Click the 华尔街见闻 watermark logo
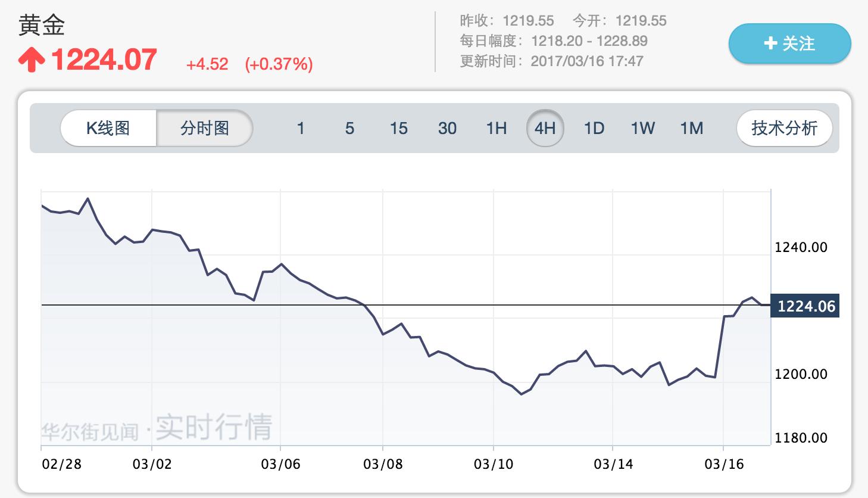This screenshot has height=498, width=868. point(90,431)
